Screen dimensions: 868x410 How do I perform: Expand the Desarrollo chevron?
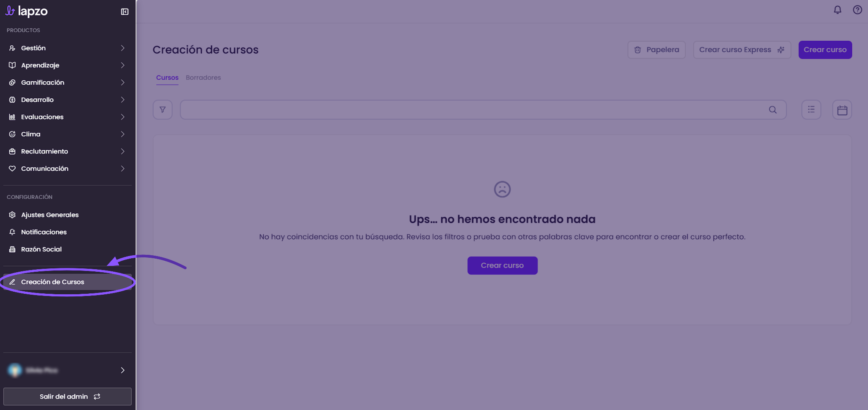[122, 100]
